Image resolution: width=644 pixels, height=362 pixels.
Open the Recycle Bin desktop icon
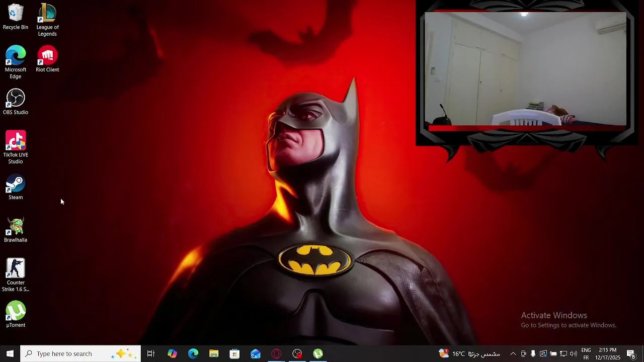(x=16, y=17)
